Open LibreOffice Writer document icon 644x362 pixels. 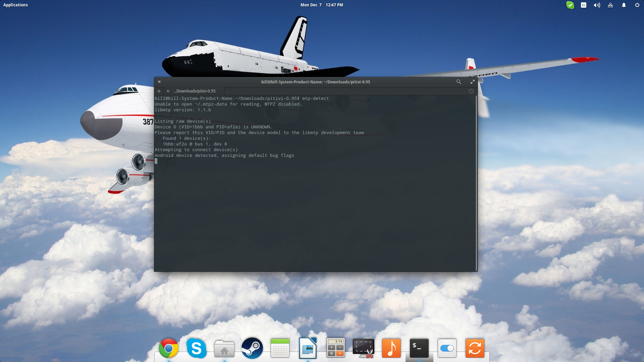point(308,348)
